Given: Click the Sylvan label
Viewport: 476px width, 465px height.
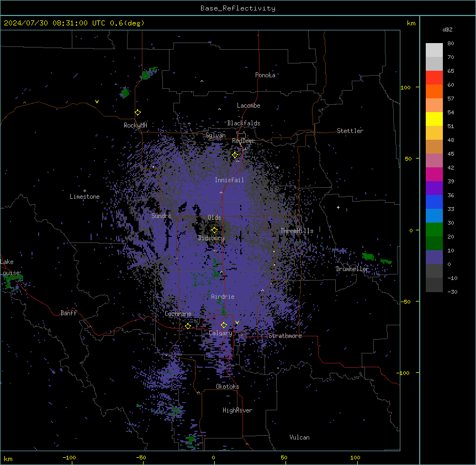Looking at the screenshot, I should click(x=215, y=135).
